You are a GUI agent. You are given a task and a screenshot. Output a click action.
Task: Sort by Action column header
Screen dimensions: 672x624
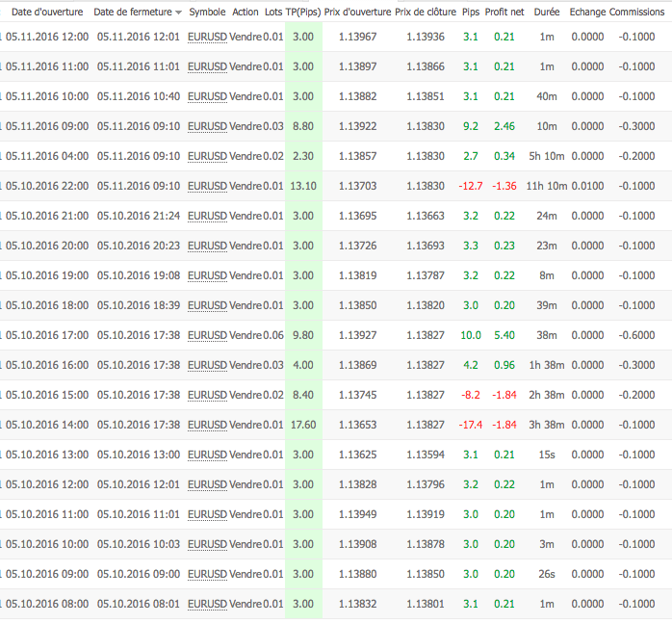[246, 12]
